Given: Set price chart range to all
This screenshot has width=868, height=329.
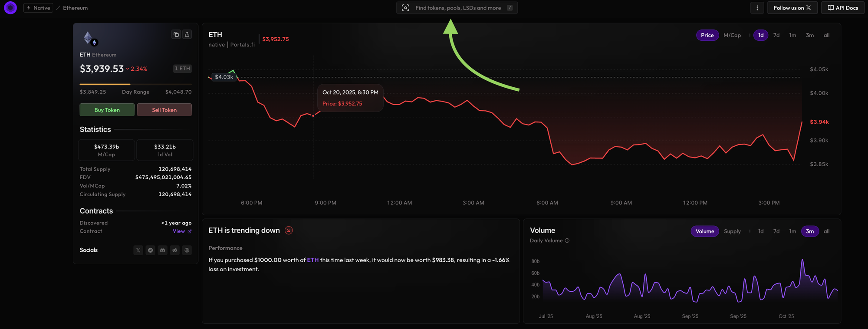Looking at the screenshot, I should 826,35.
